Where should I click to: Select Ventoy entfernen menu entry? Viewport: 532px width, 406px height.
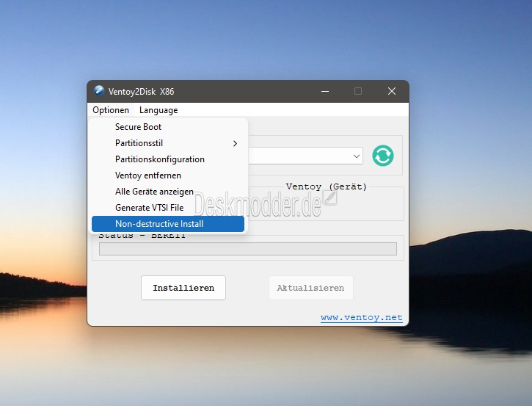click(x=147, y=175)
